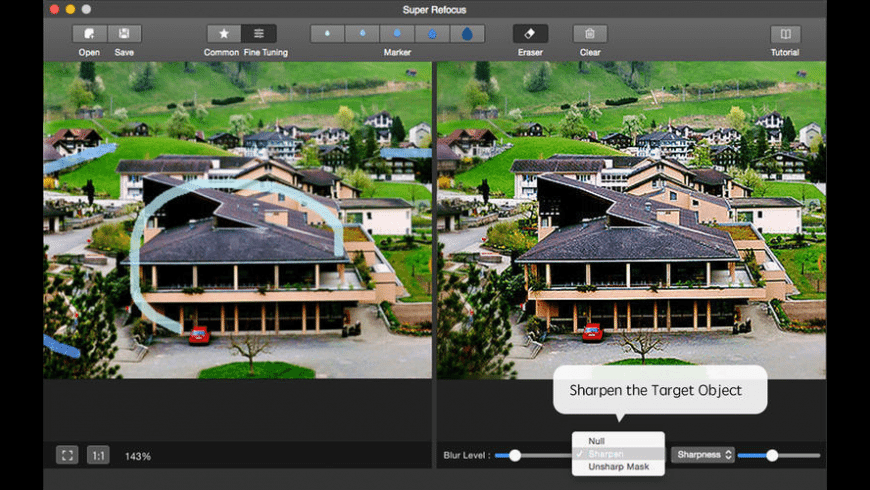Click the Blur Level label
Image resolution: width=870 pixels, height=490 pixels.
[467, 455]
